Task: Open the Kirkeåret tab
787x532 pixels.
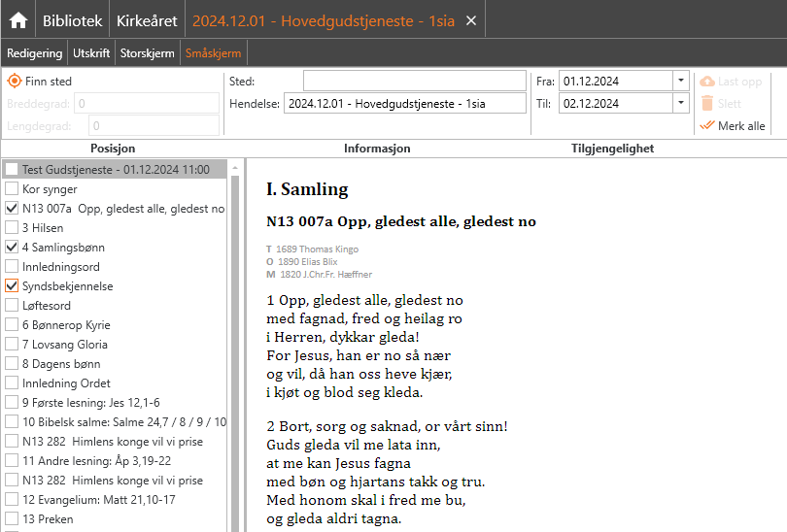Action: [x=147, y=20]
